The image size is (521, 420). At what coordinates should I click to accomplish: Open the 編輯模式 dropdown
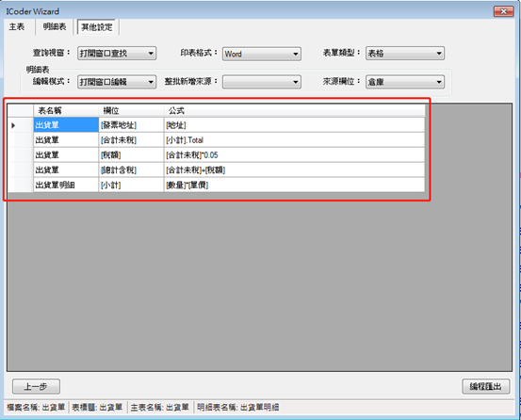117,82
